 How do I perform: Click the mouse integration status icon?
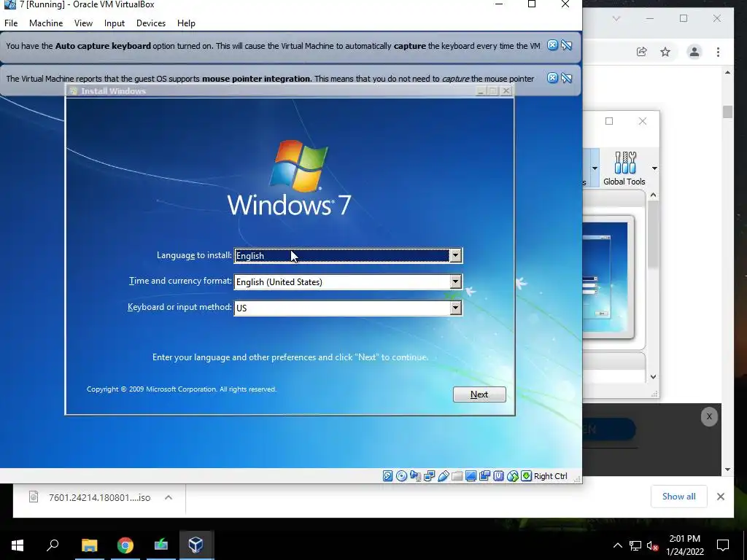point(513,476)
